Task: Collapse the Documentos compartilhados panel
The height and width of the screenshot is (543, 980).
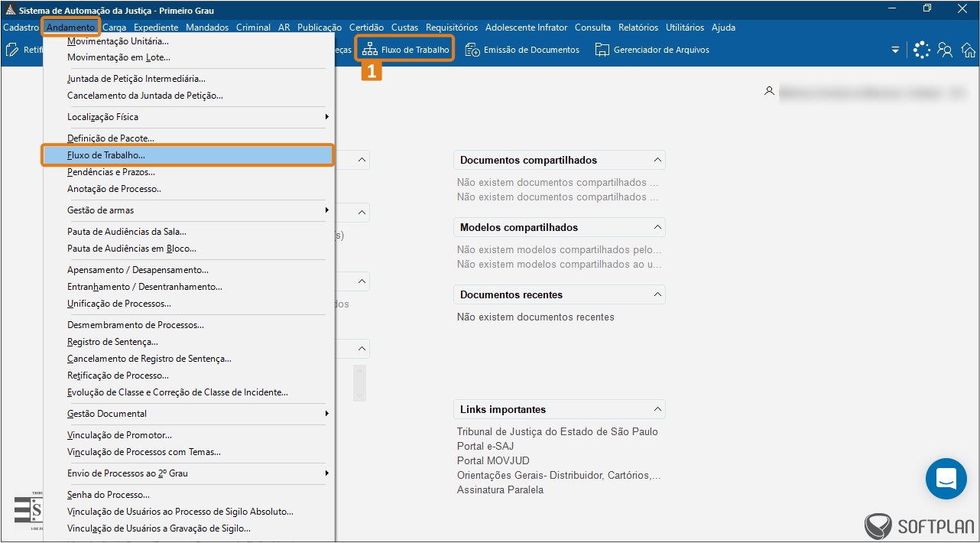Action: pyautogui.click(x=657, y=161)
